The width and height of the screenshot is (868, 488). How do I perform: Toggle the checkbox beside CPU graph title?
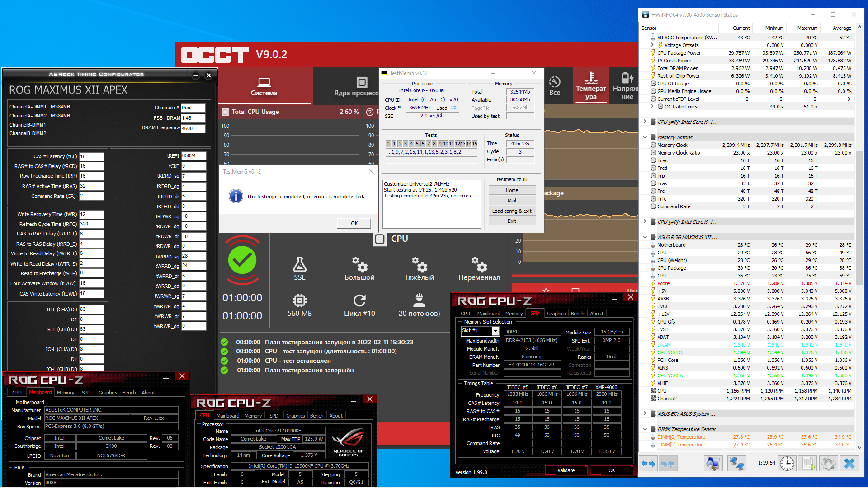[x=380, y=239]
